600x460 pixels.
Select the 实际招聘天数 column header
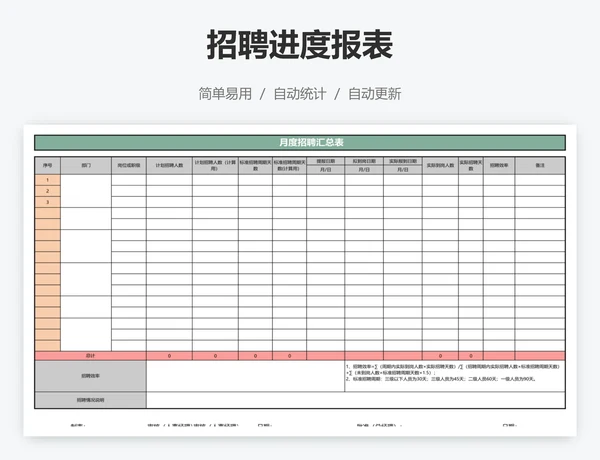point(471,166)
